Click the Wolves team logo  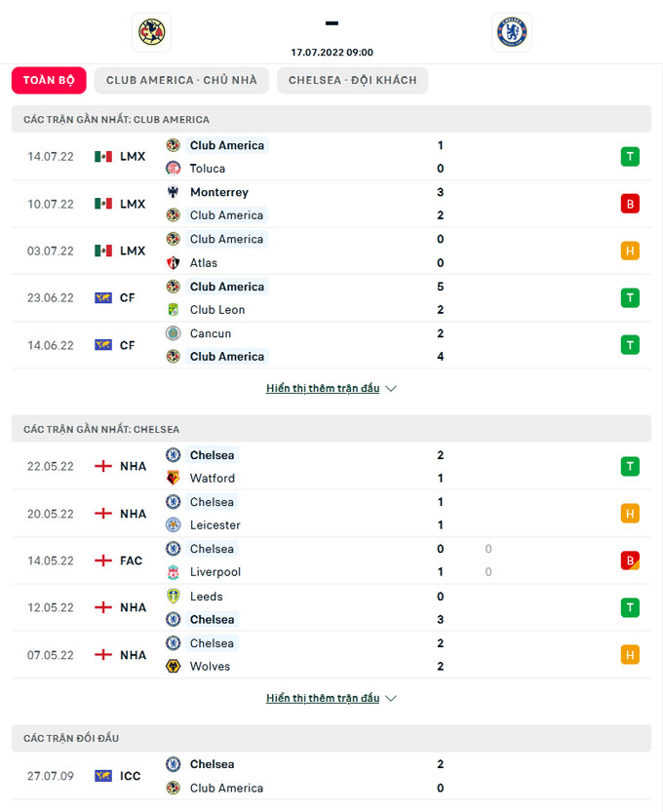click(x=173, y=666)
